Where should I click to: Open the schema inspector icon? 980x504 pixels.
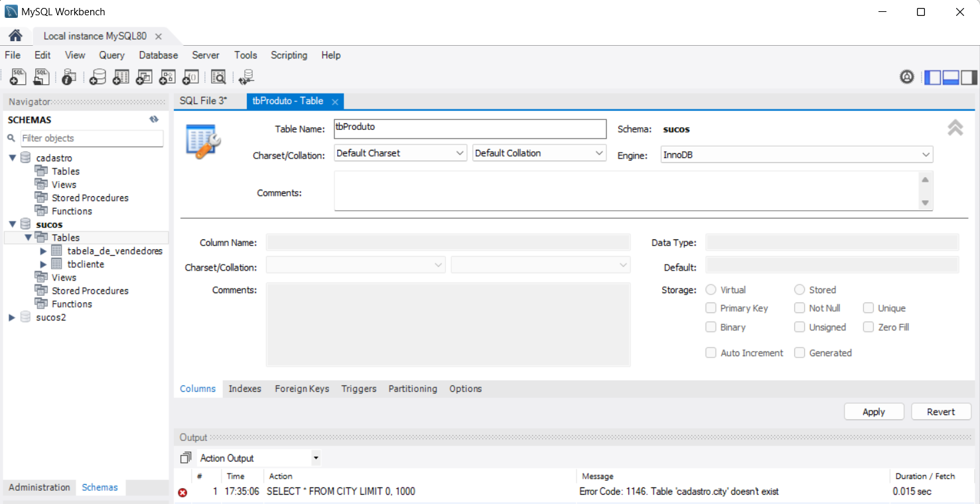pos(69,77)
